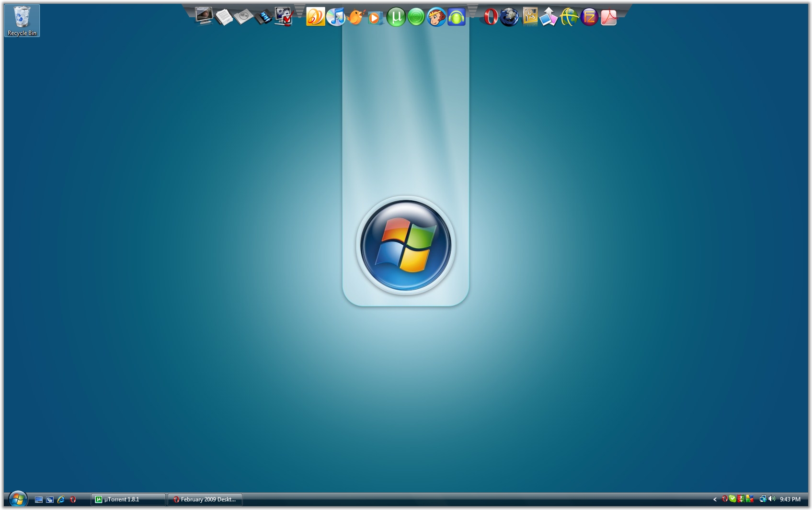Open the Documents papers icon in dock
812x510 pixels.
pyautogui.click(x=224, y=17)
